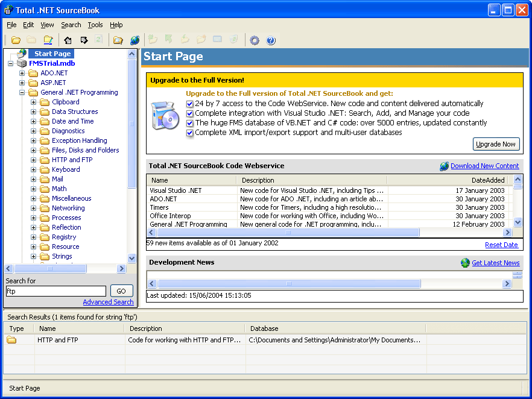Screen dimensions: 532x399
Task: Expand the HTTP and FTP tree node
Action: pos(33,160)
